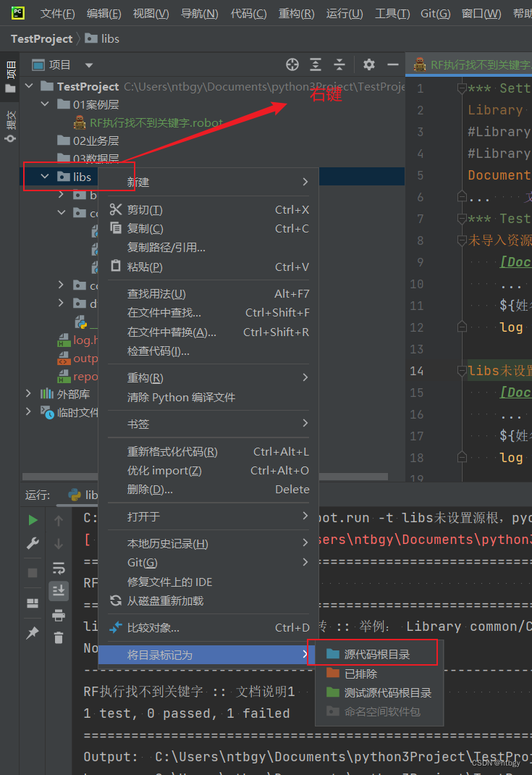Open the 重构 menu
The image size is (532, 775).
[296, 13]
